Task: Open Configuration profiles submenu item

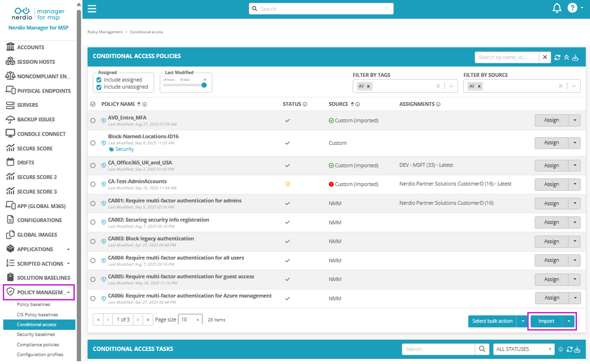Action: point(40,355)
